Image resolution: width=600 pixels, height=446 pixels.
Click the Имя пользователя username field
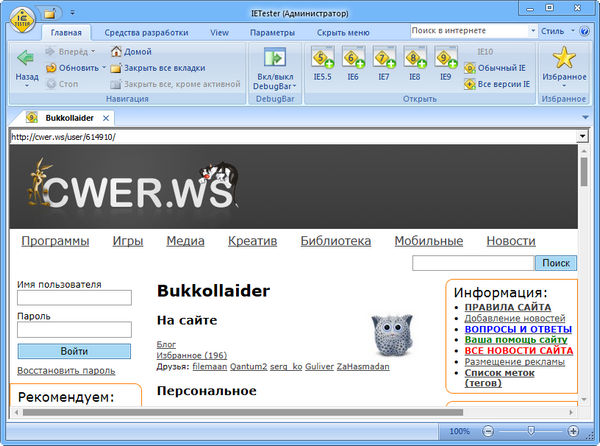point(74,298)
